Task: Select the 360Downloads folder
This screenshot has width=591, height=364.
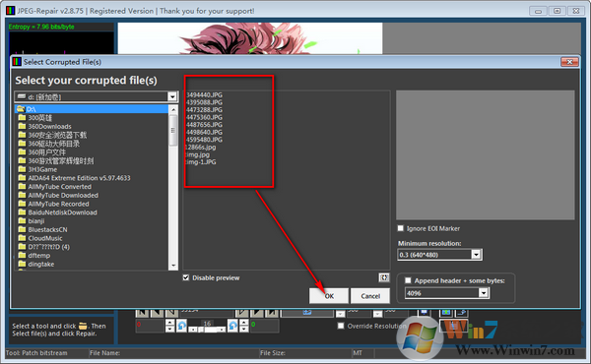Action: point(49,127)
